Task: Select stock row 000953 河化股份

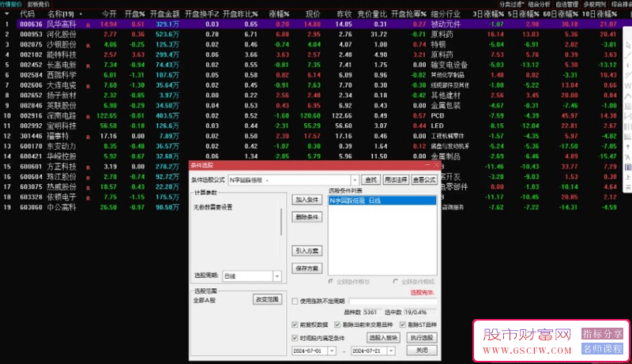Action: tap(314, 34)
